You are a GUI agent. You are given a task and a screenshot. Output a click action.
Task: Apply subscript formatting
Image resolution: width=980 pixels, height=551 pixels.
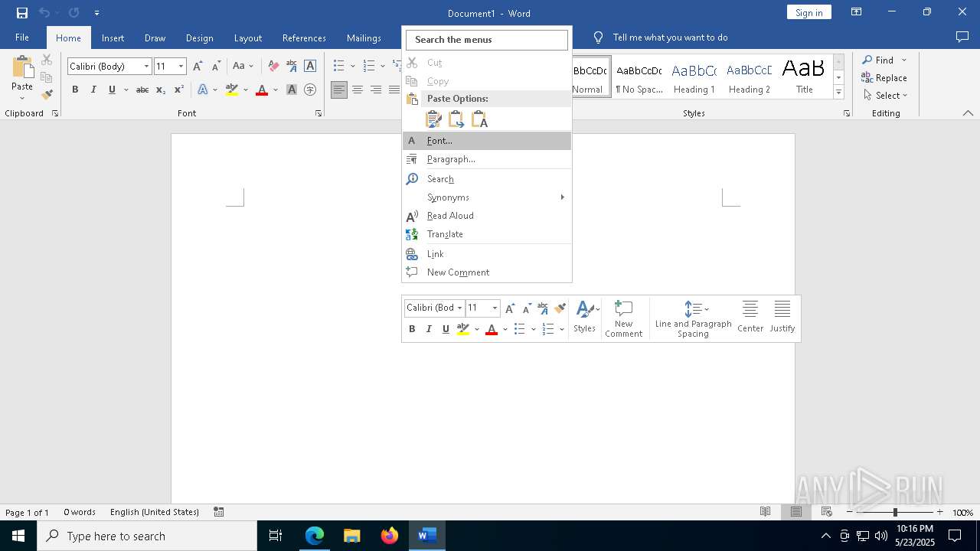click(x=160, y=90)
